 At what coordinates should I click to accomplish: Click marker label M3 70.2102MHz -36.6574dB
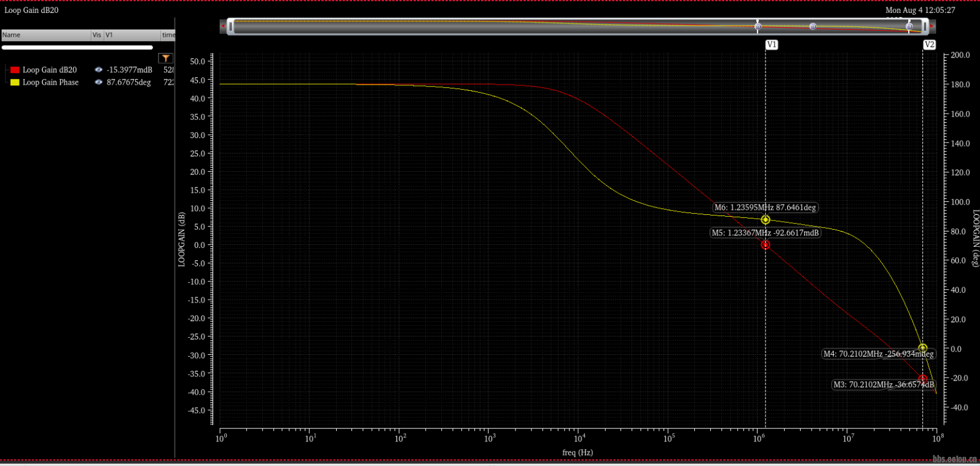883,384
